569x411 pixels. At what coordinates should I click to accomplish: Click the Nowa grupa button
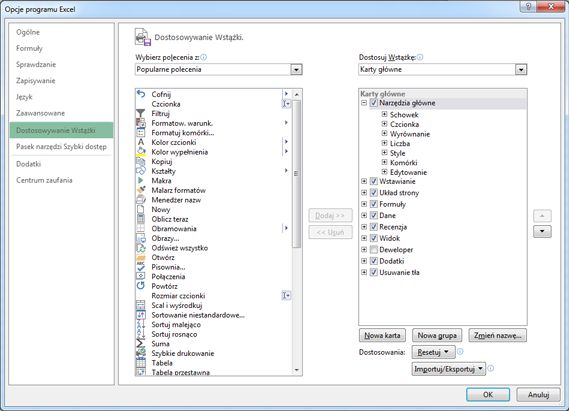pos(437,336)
